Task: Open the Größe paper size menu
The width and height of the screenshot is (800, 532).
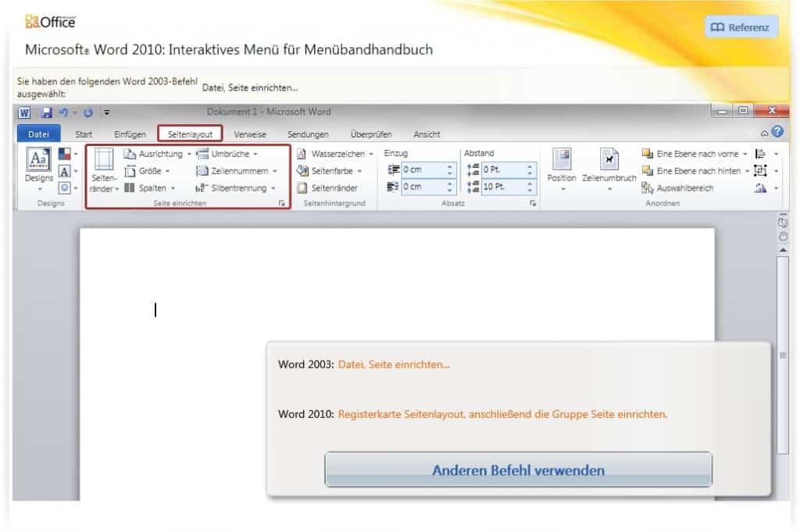Action: 147,171
